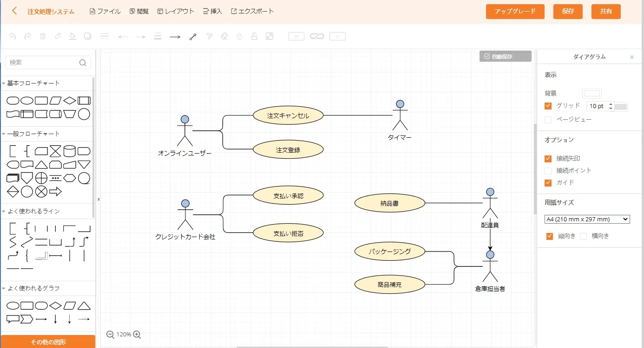Toggle the グリッド checkbox

coord(548,106)
